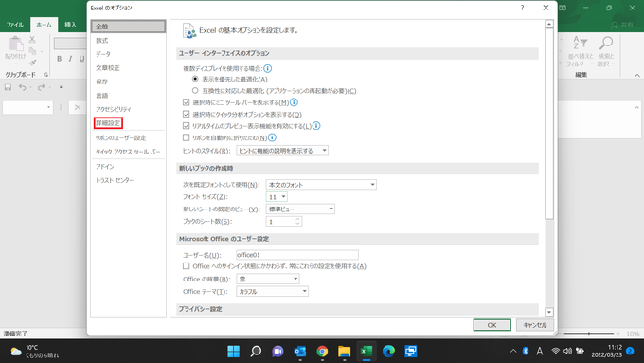
Task: Open the リボンのユーザー設定 category
Action: coord(121,137)
